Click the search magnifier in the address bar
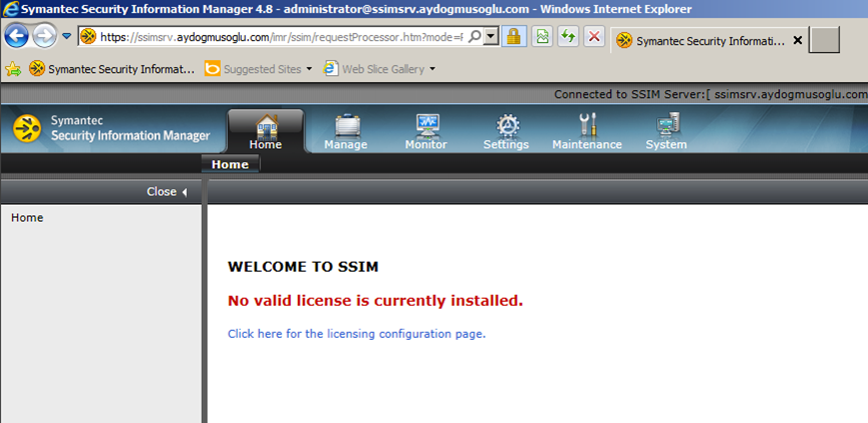 click(x=474, y=37)
